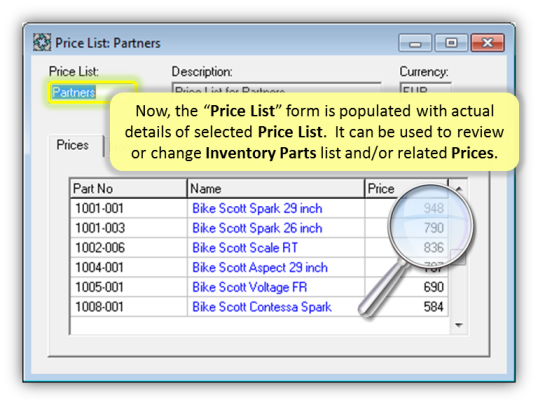
Task: Click the table scrollbar up arrow
Action: (459, 188)
